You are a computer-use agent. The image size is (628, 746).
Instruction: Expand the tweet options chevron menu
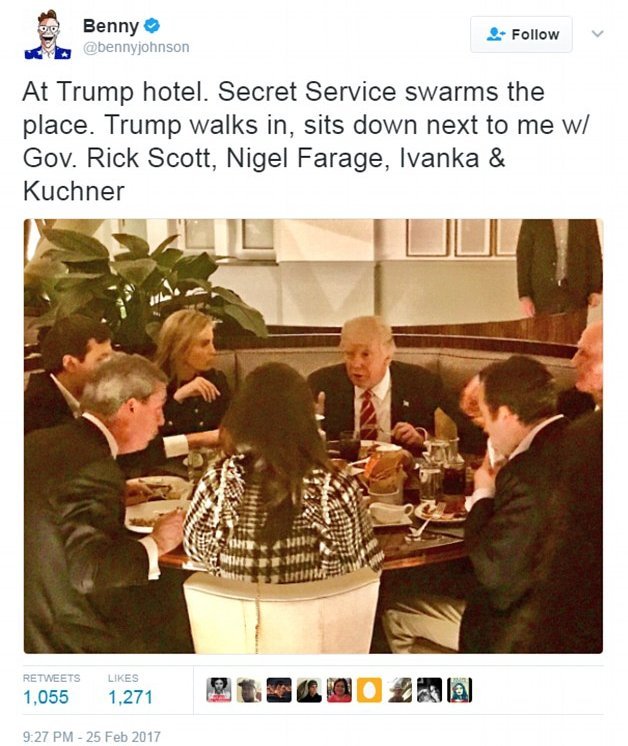[x=598, y=34]
